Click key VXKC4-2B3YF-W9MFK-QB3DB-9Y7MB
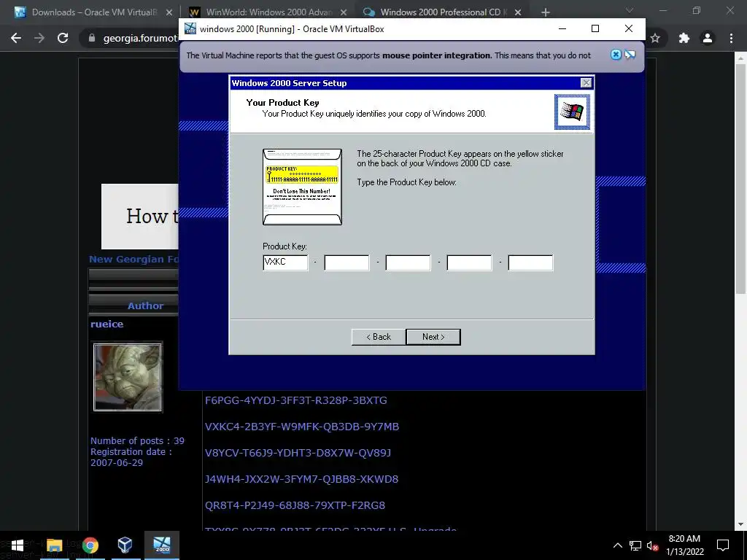 coord(302,426)
